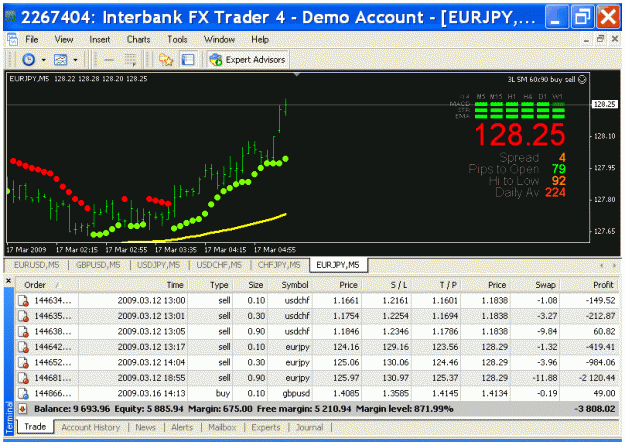Click the chart shift triangle marker

coord(297,75)
